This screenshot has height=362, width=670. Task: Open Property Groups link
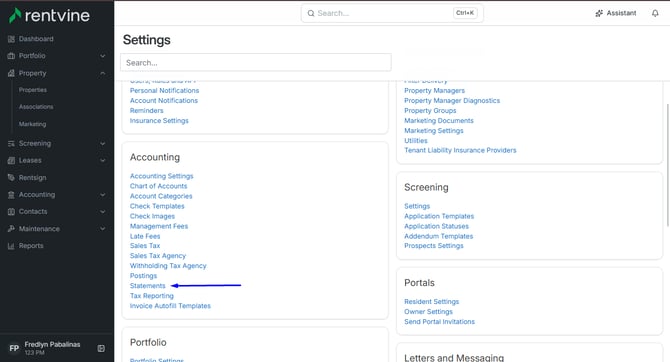[430, 111]
